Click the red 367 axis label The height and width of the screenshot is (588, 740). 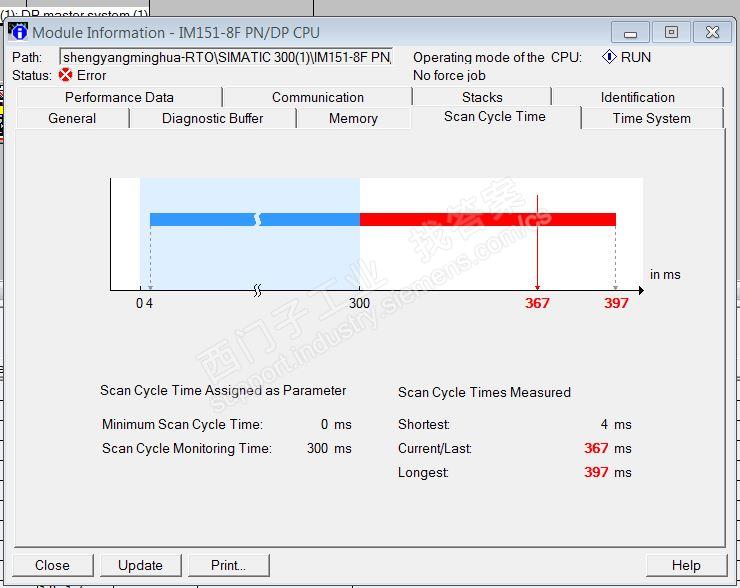[x=537, y=303]
